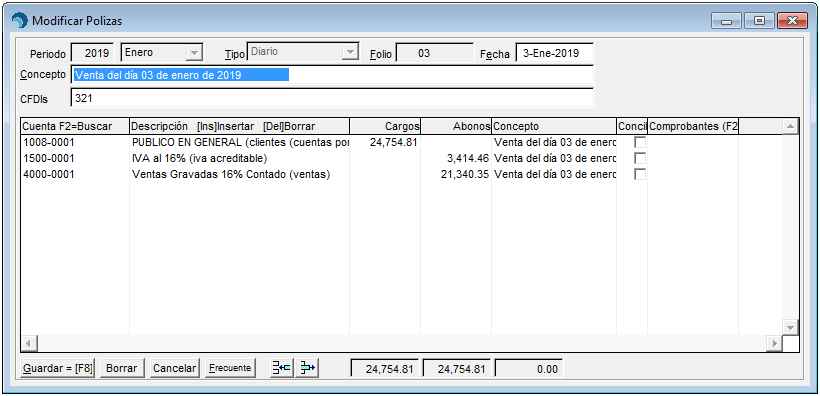Click the Frecuente button

(x=230, y=368)
